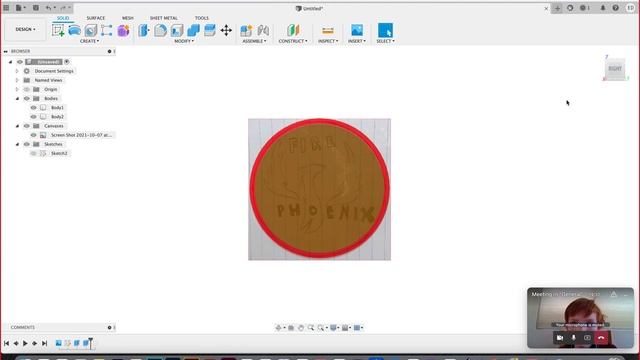The image size is (640, 360).
Task: Collapse the Bodies folder
Action: click(17, 98)
